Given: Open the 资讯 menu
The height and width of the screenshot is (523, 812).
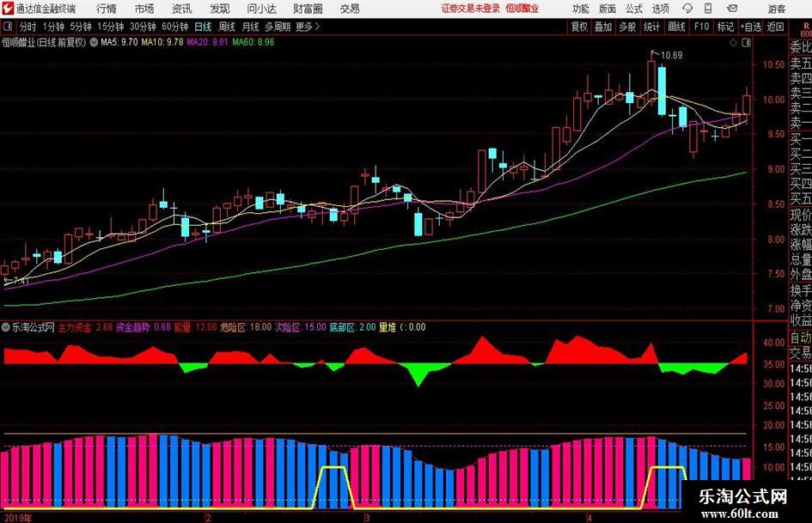Looking at the screenshot, I should [182, 9].
